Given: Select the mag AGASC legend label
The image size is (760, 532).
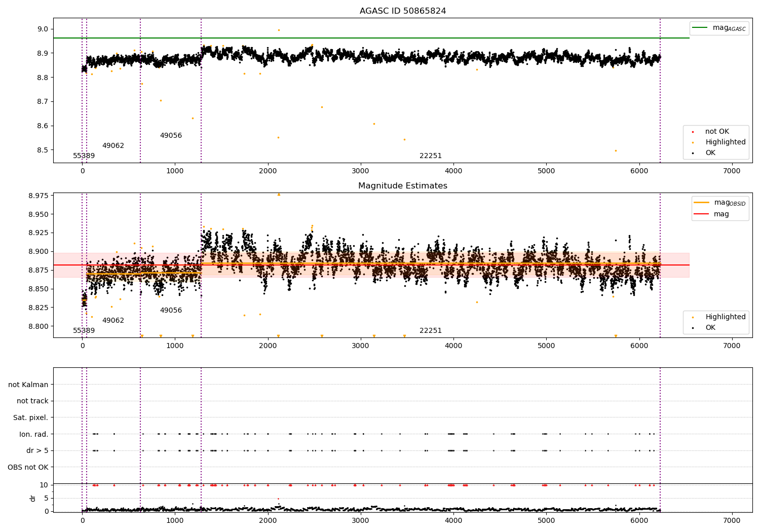Looking at the screenshot, I should (729, 28).
